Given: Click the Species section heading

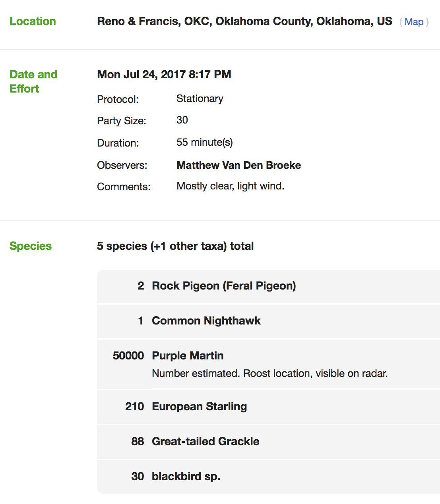Looking at the screenshot, I should pos(30,246).
